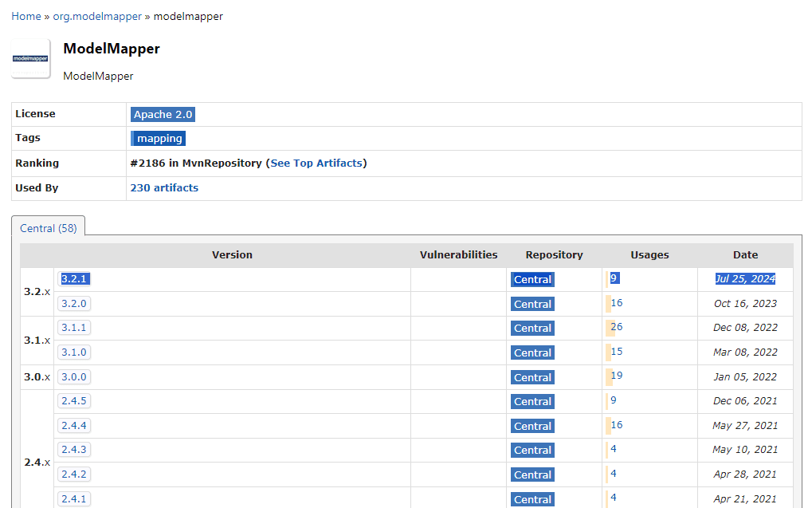The height and width of the screenshot is (508, 812).
Task: Open version 3.2.1
Action: [x=74, y=279]
